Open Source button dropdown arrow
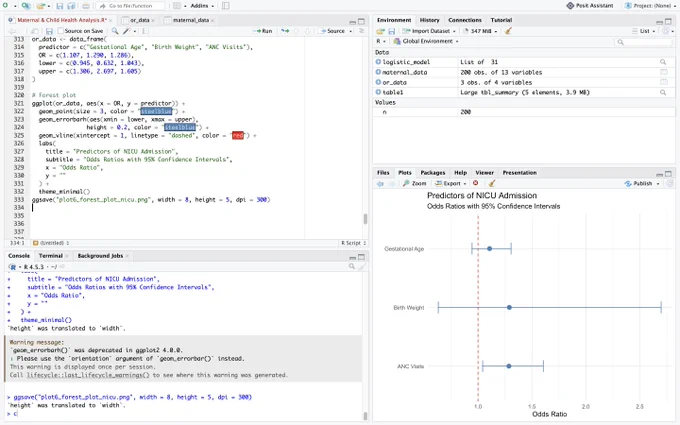 (x=351, y=31)
